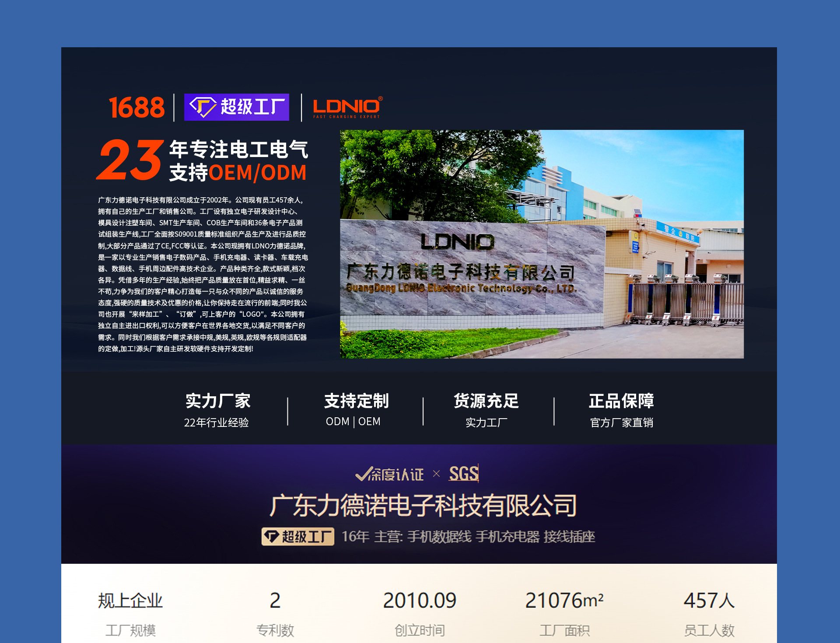
Task: Click the large orange number 23
Action: tap(130, 160)
